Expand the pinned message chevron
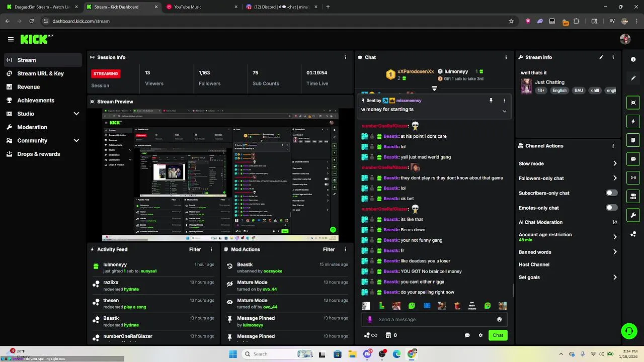This screenshot has height=362, width=644. 504,111
